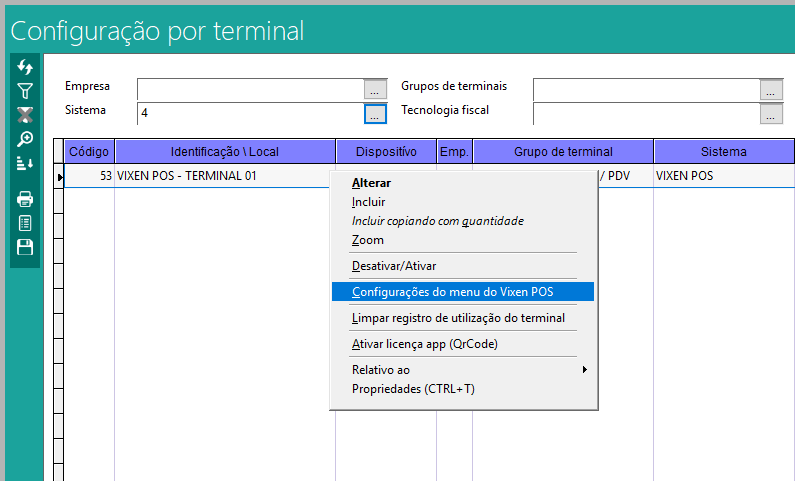
Task: Click the floppy disk save icon
Action: click(26, 247)
